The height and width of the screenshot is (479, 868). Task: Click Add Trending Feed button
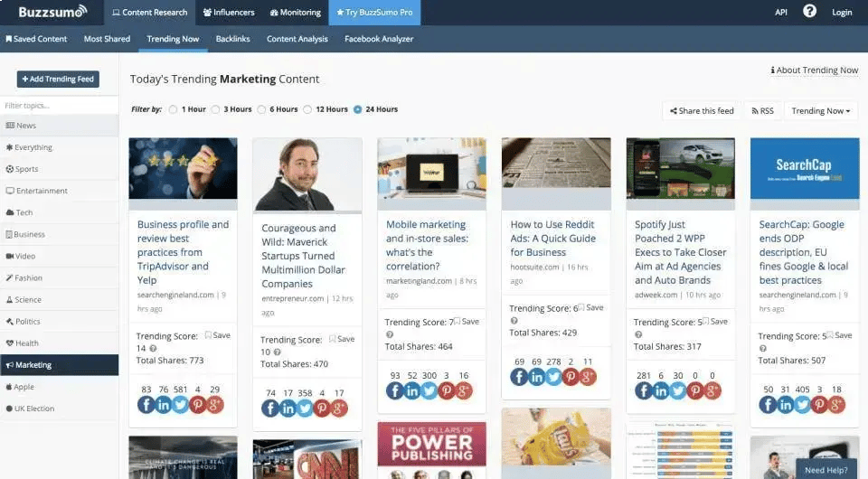tap(58, 80)
